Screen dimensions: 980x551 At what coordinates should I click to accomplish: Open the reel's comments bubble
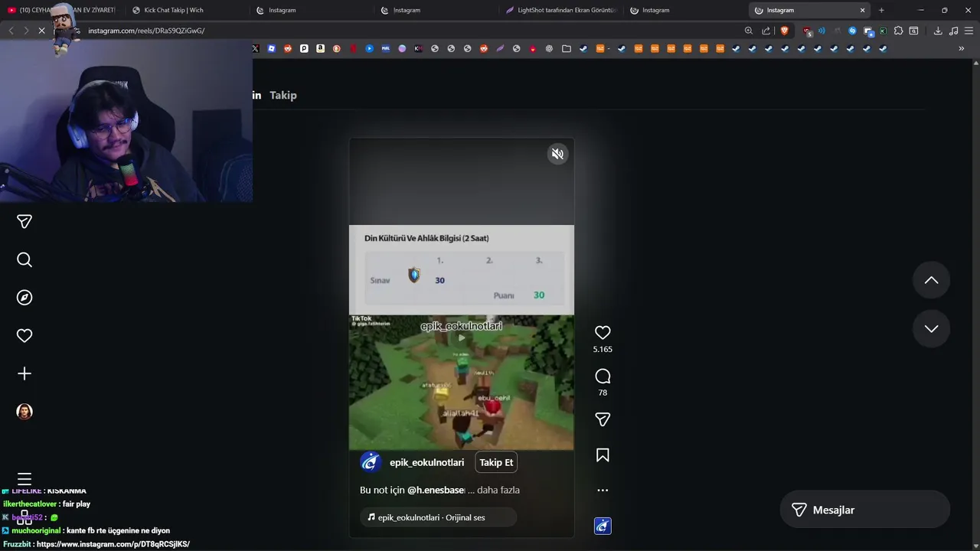tap(603, 377)
